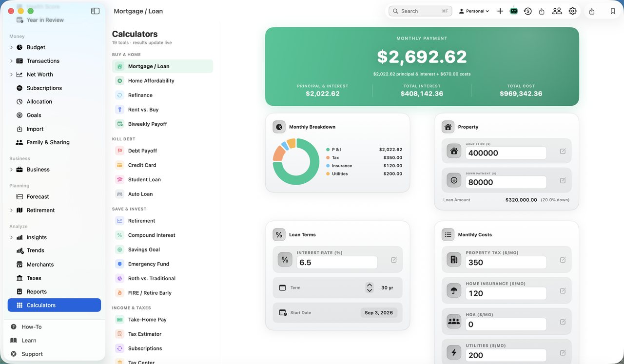Open the green robot assistant icon
This screenshot has width=624, height=364.
point(514,11)
